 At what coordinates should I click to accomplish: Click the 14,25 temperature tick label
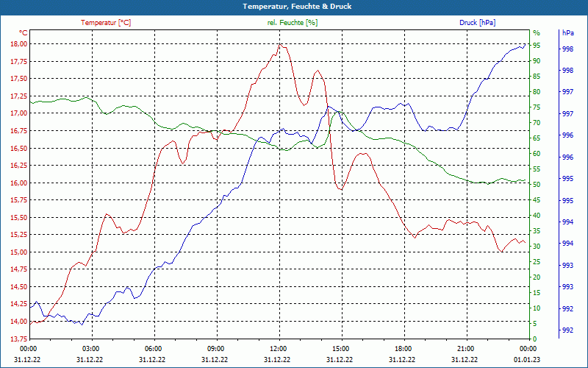pos(18,305)
